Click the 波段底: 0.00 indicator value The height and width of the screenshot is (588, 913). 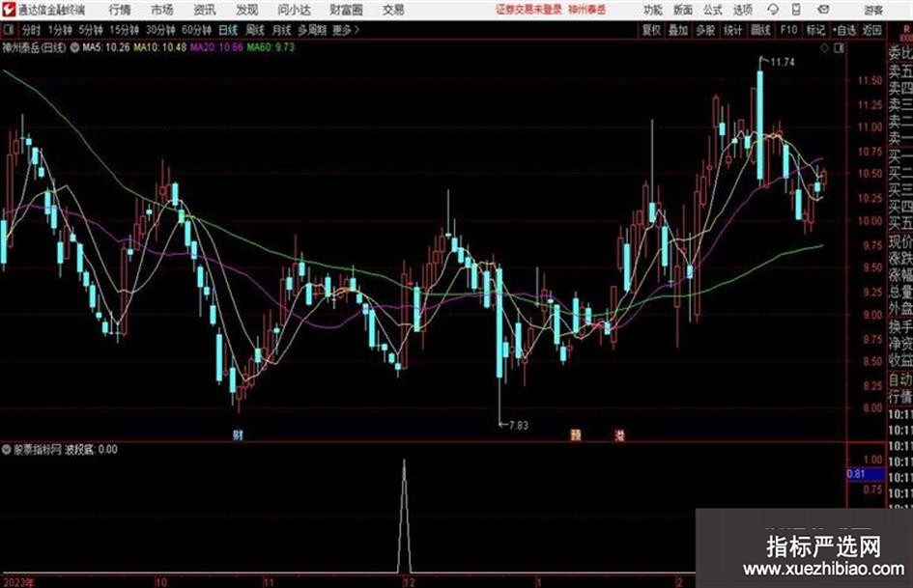coord(91,449)
